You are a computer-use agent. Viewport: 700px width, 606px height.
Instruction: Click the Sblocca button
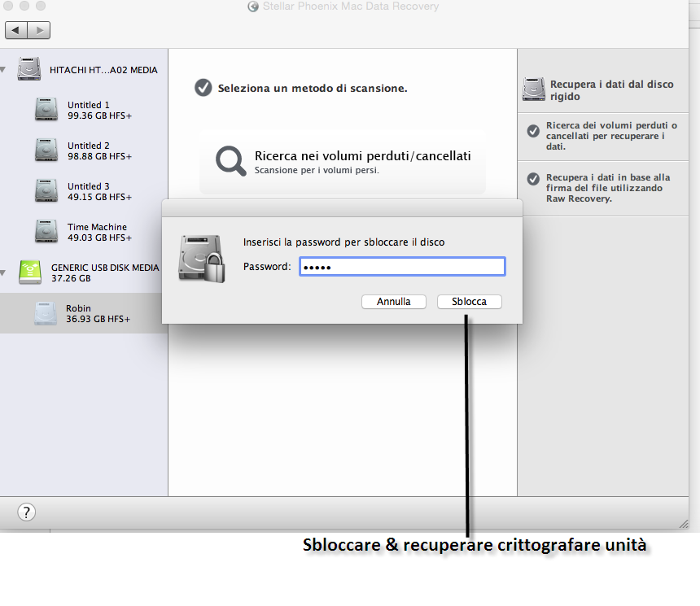tap(469, 302)
